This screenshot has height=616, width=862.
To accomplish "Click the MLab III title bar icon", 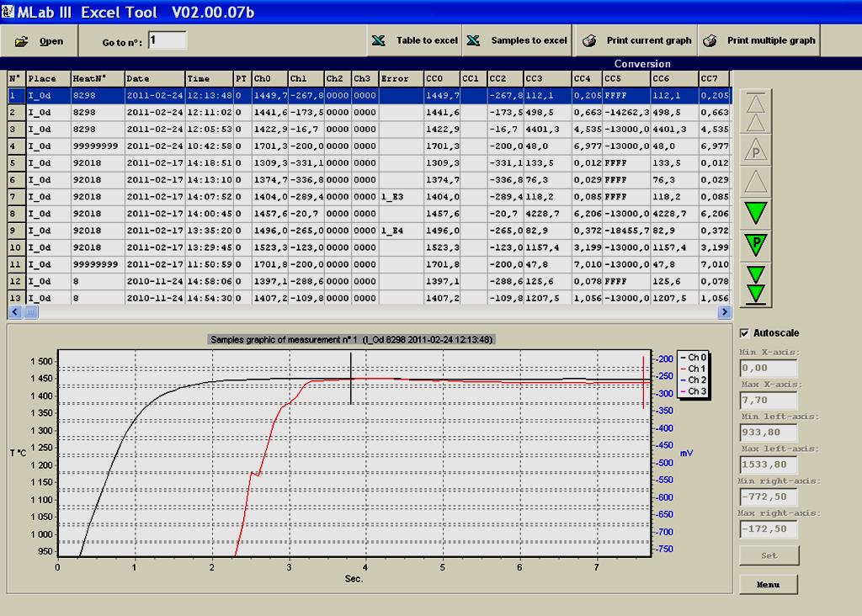I will point(8,12).
